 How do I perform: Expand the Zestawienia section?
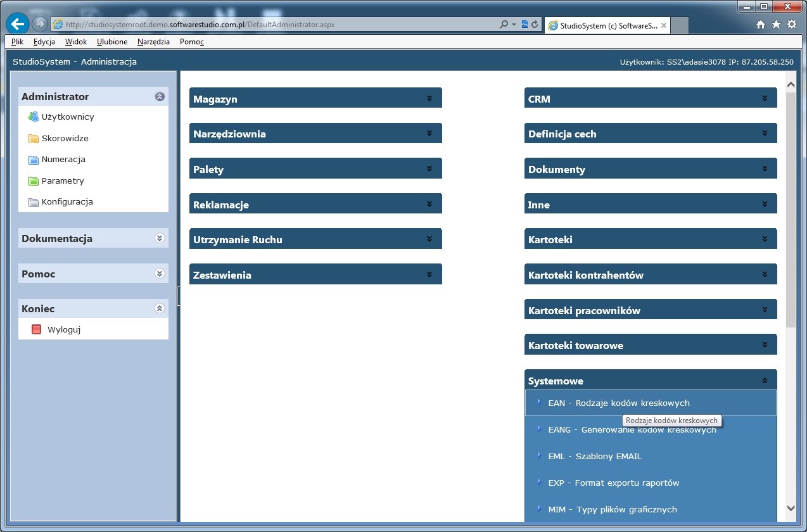[429, 275]
